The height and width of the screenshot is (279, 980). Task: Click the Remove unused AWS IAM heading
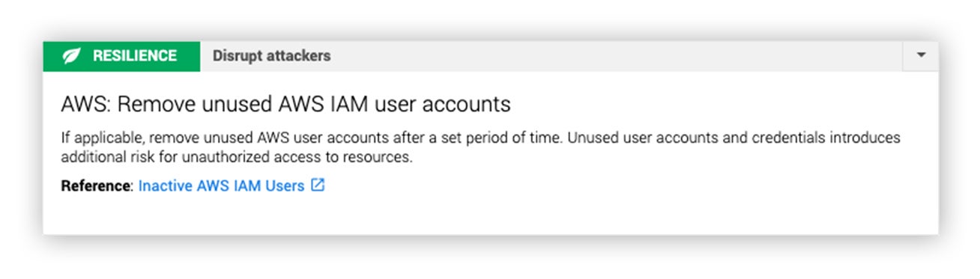285,104
